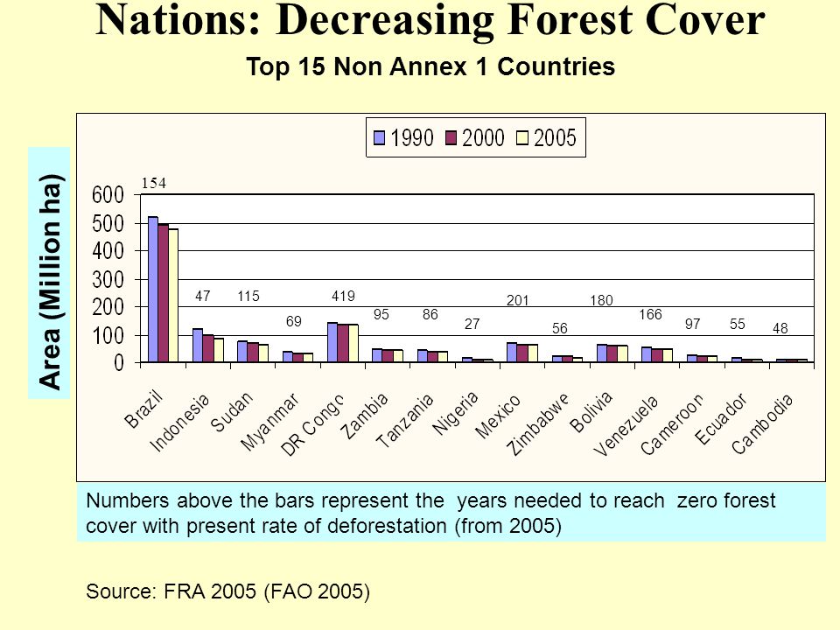
Task: Select Brazil's maroon 2000 bar
Action: point(163,294)
